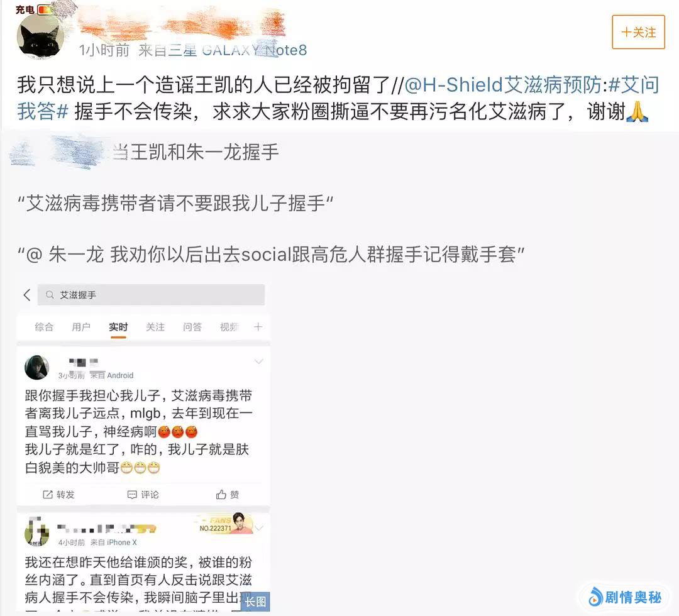This screenshot has height=616, width=679.
Task: Open the black cat profile avatar
Action: 40,36
